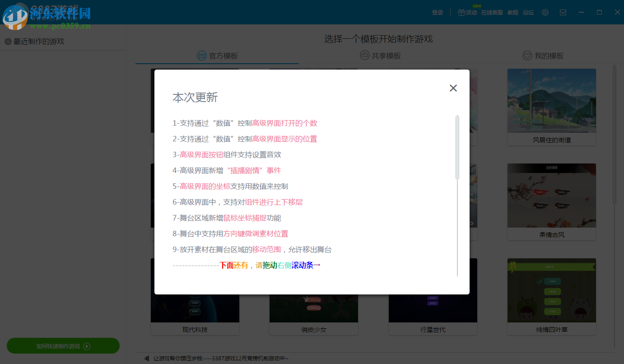
Task: Click the speaker icon in the announcement bar
Action: pyautogui.click(x=147, y=358)
